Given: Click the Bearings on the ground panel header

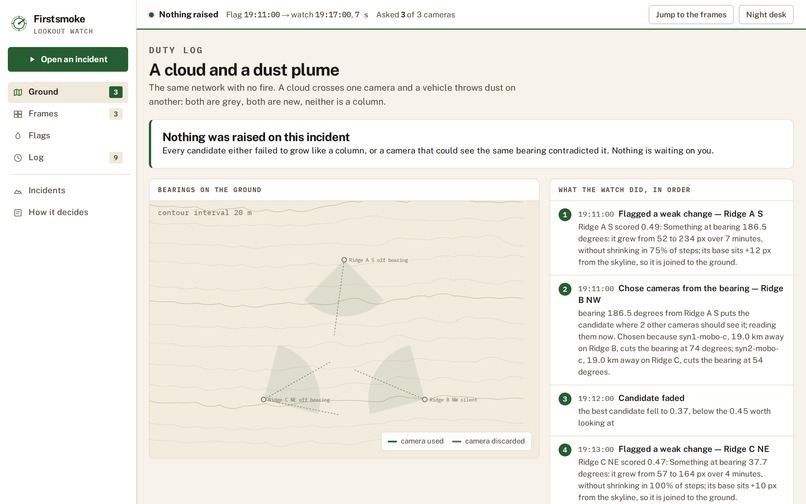Looking at the screenshot, I should click(344, 190).
